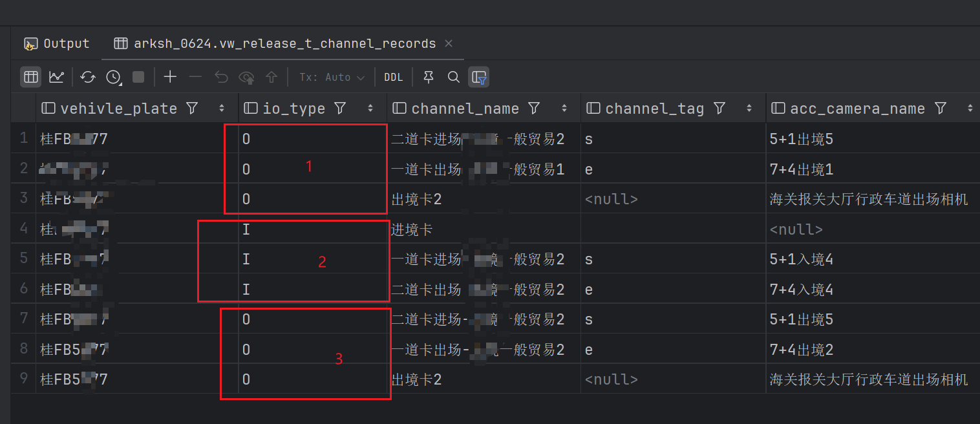Image resolution: width=980 pixels, height=424 pixels.
Task: Click the filter icon on vehivle_plate column
Action: coord(192,109)
